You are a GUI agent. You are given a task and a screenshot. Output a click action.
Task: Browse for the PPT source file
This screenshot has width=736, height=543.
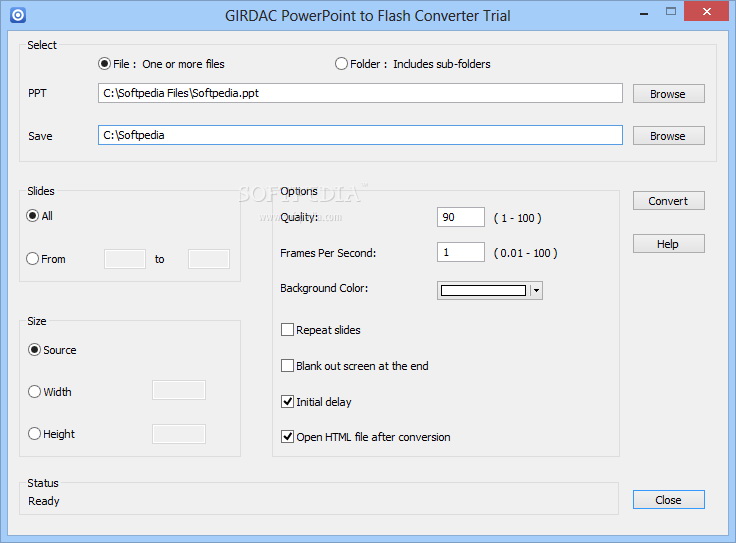[668, 93]
